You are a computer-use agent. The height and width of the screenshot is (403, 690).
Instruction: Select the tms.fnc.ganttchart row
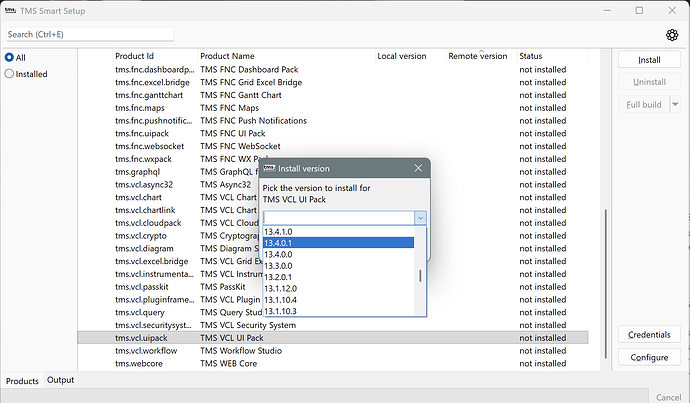[333, 95]
